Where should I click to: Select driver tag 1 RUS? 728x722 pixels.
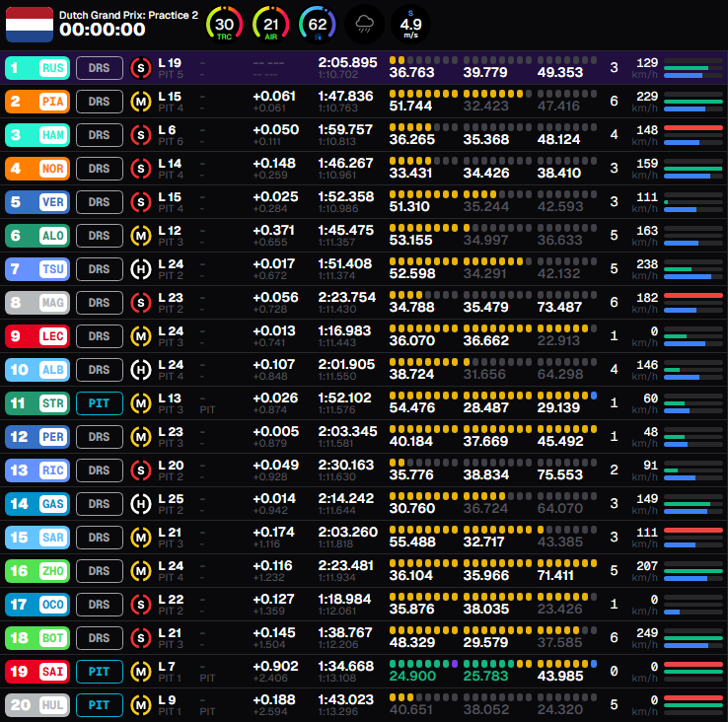tap(37, 68)
